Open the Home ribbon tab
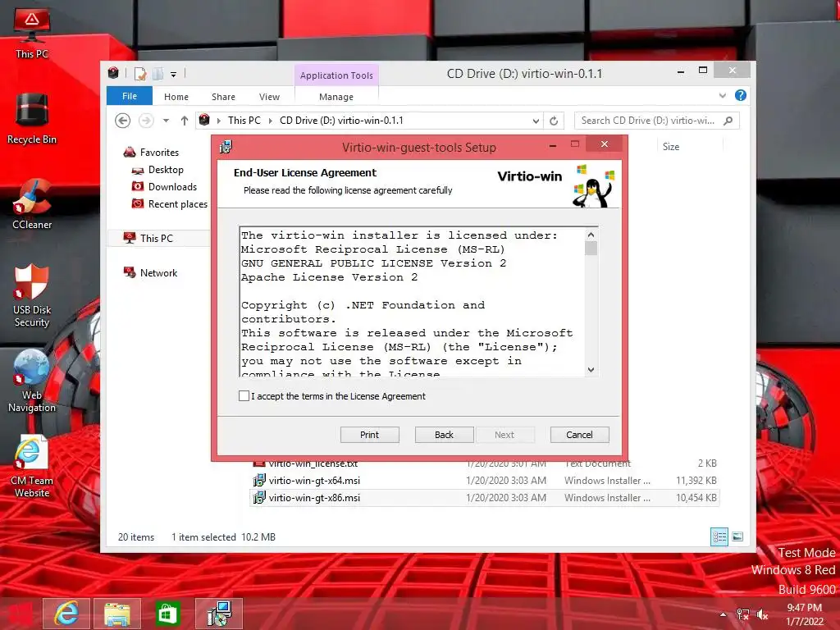The height and width of the screenshot is (630, 840). (176, 97)
